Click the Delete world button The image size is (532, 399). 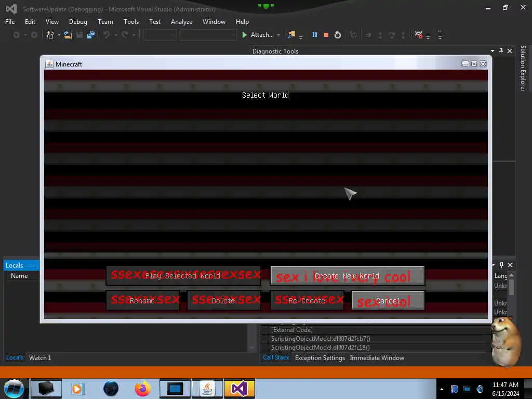tap(224, 300)
